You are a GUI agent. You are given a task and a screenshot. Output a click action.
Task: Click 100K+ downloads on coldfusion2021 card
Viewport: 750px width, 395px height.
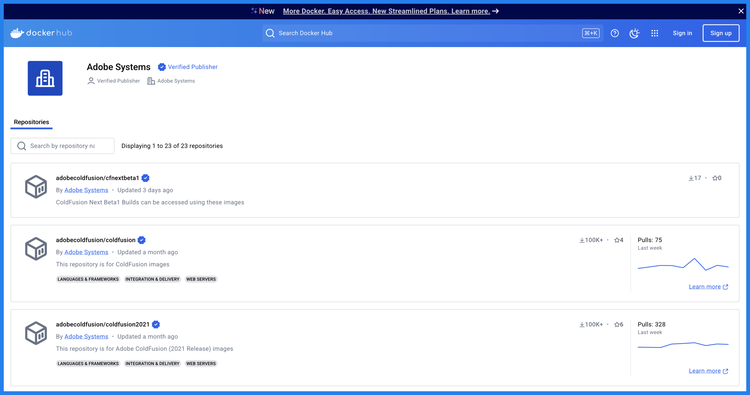[591, 324]
